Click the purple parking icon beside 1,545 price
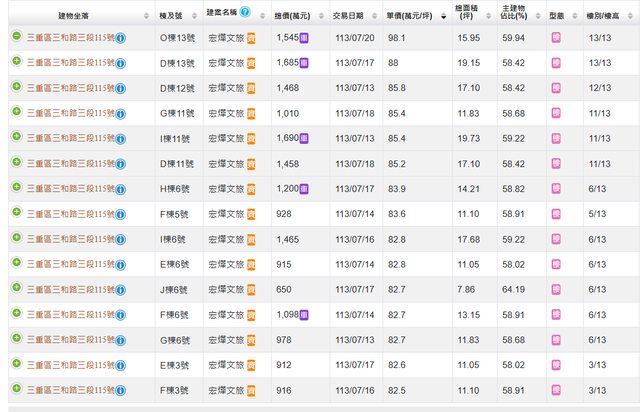640x412 pixels. (x=304, y=37)
